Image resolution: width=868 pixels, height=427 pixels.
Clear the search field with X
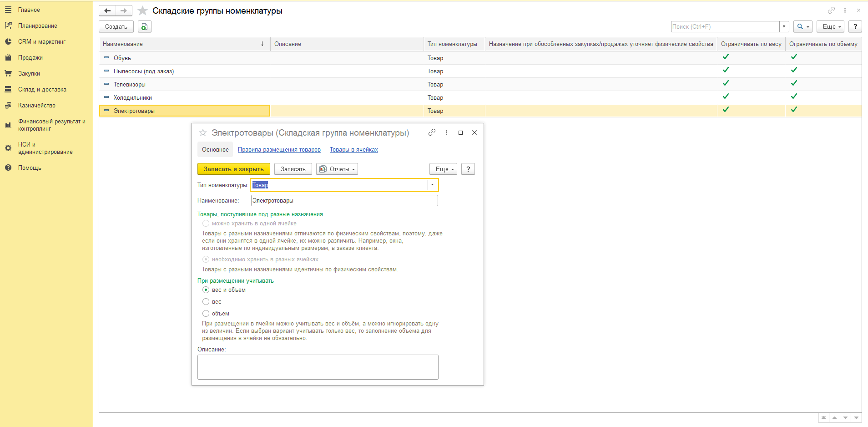click(x=784, y=26)
